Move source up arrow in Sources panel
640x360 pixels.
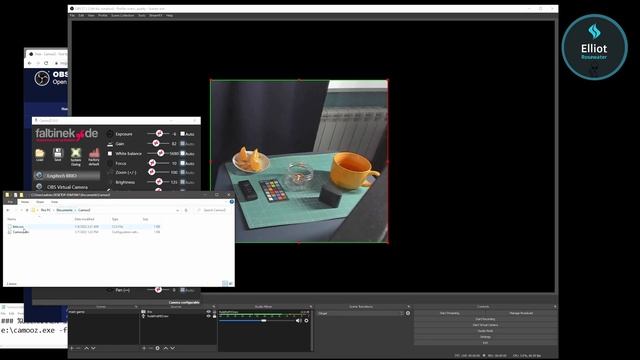point(166,348)
